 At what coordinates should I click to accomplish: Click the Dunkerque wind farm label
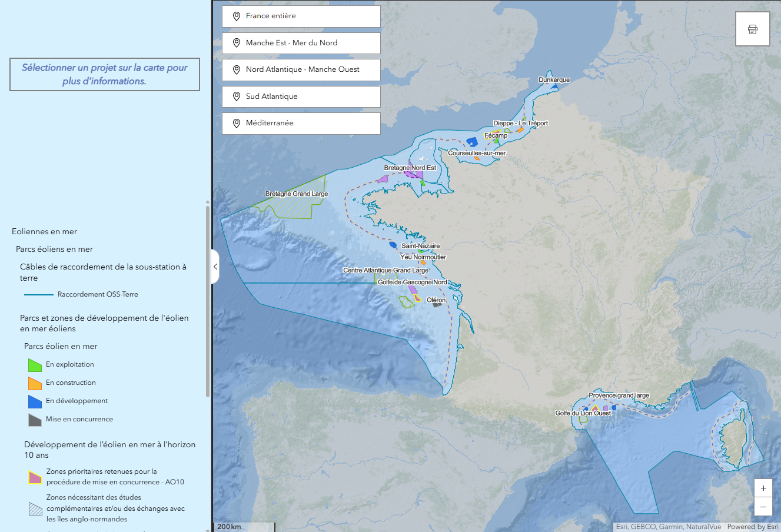(x=554, y=80)
